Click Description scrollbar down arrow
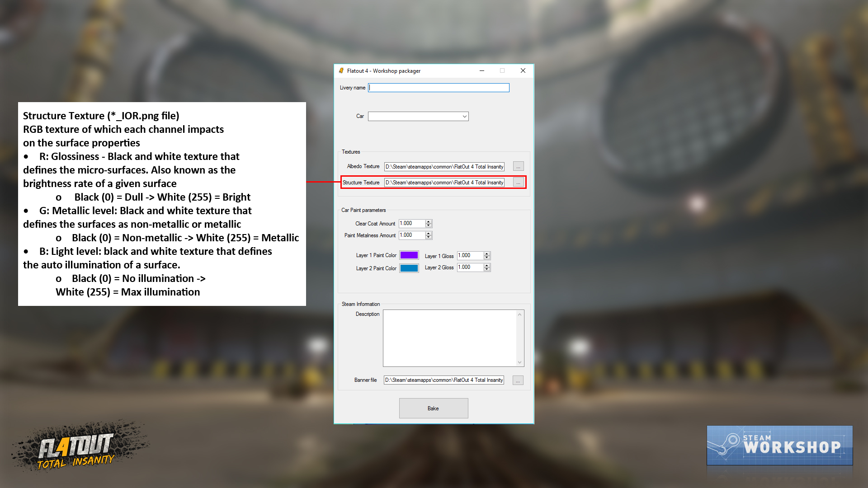This screenshot has height=488, width=868. [520, 362]
